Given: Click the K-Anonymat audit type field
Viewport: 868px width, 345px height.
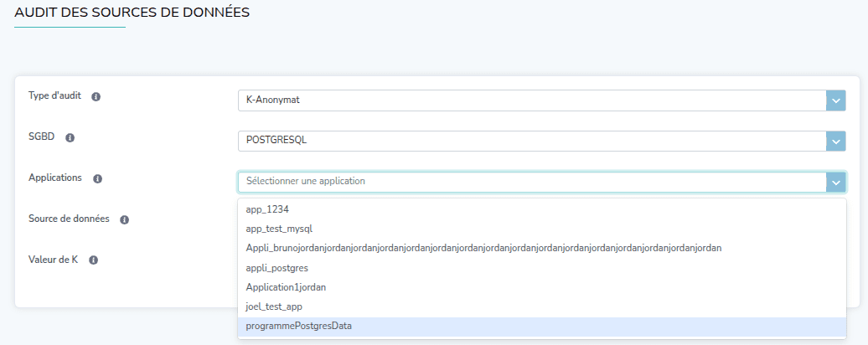Looking at the screenshot, I should tap(528, 100).
